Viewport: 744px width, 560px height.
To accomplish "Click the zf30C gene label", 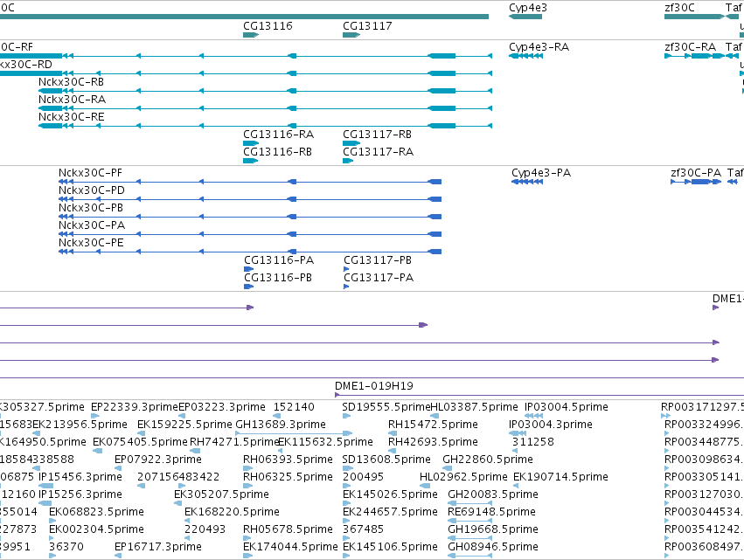I will coord(679,8).
